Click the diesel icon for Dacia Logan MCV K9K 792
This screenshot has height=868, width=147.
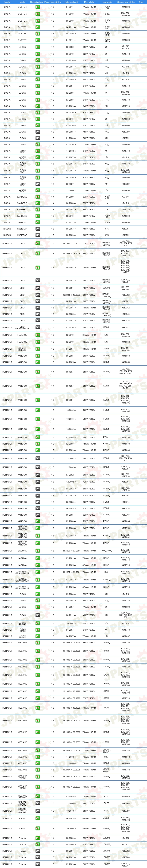tap(38, 184)
